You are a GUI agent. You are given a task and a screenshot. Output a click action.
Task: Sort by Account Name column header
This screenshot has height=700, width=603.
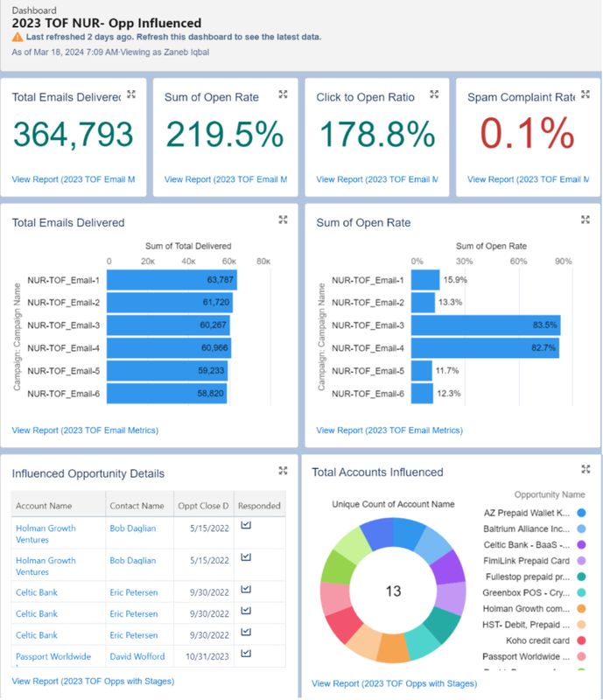point(59,506)
